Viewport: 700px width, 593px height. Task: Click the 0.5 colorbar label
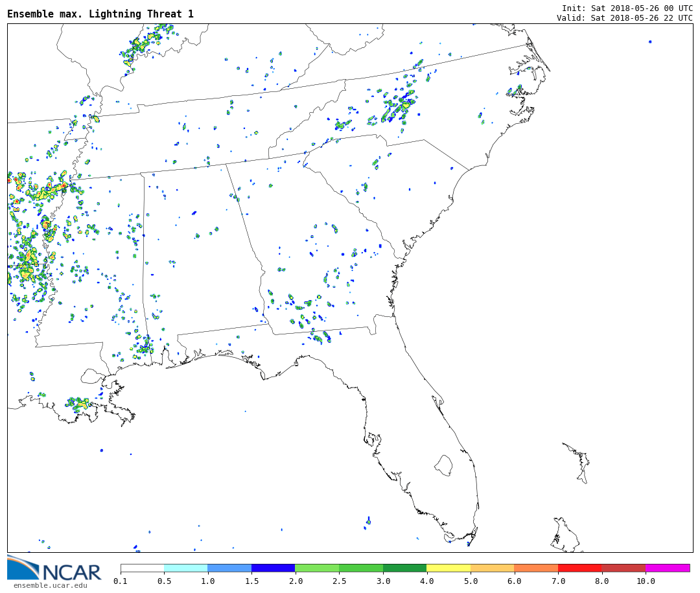(164, 581)
